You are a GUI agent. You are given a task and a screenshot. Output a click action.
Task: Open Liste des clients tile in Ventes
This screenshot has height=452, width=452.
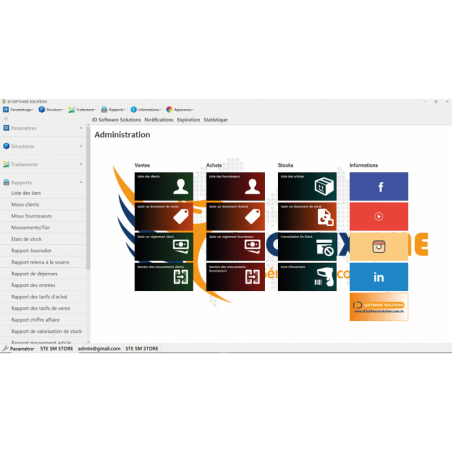click(x=164, y=186)
